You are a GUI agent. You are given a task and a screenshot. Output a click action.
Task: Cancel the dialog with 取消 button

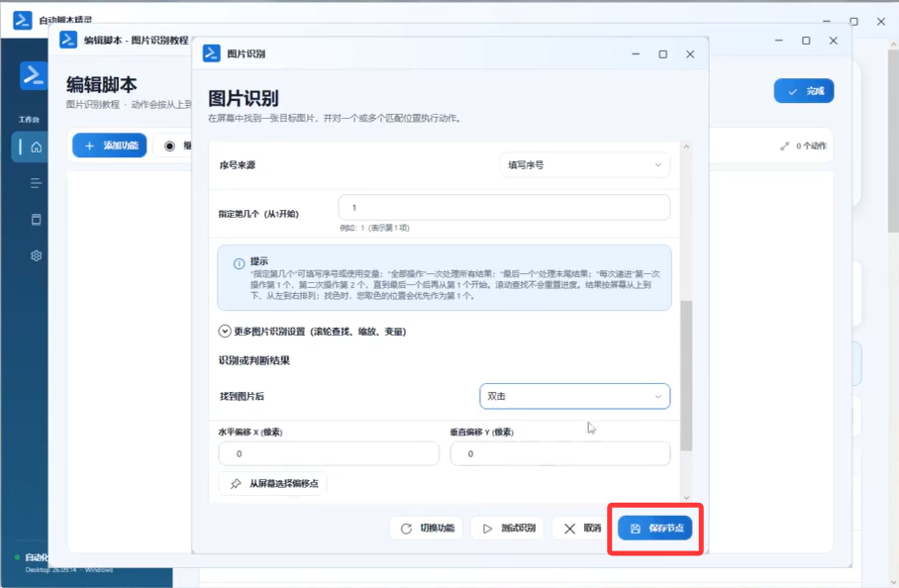click(581, 529)
